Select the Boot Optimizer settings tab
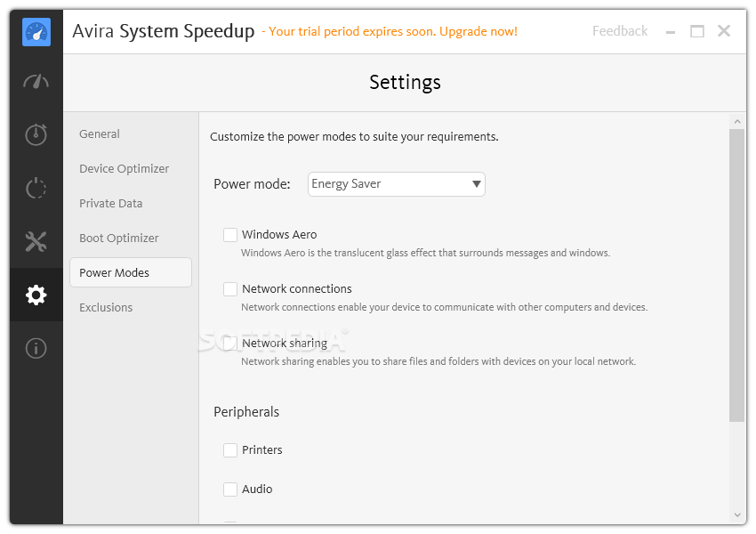This screenshot has height=534, width=756. [118, 239]
